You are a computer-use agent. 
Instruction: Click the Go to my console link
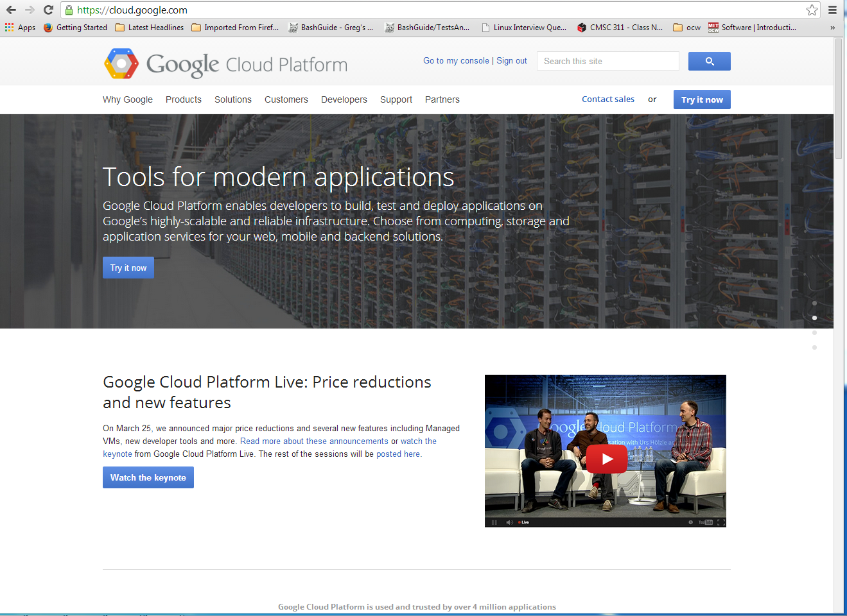click(x=456, y=61)
